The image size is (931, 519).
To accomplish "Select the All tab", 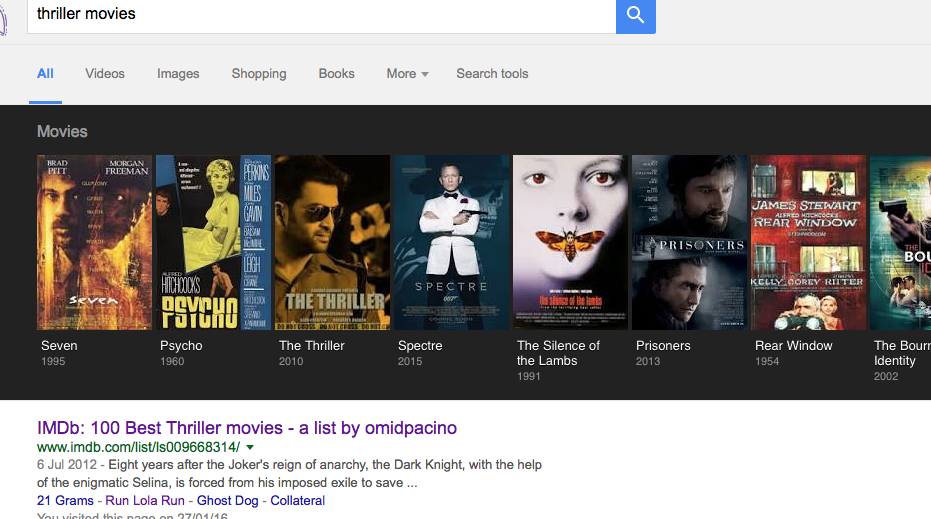I will point(45,74).
